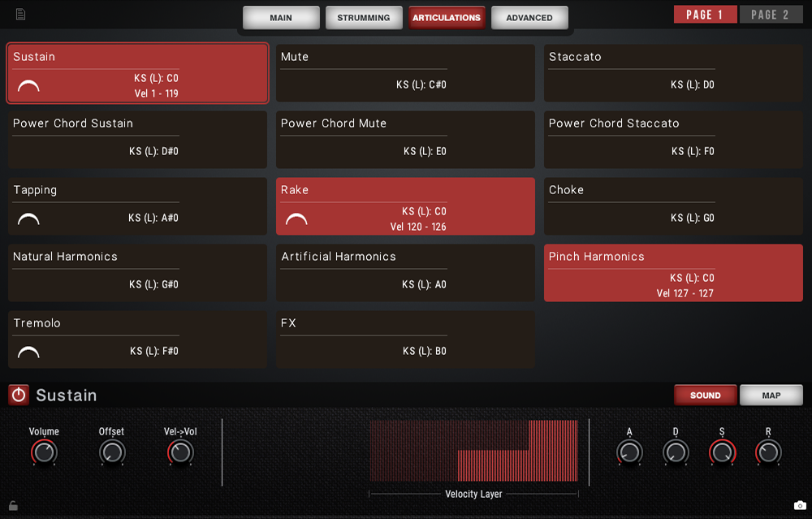Go to PAGE 2
This screenshot has height=519, width=812.
pos(770,15)
